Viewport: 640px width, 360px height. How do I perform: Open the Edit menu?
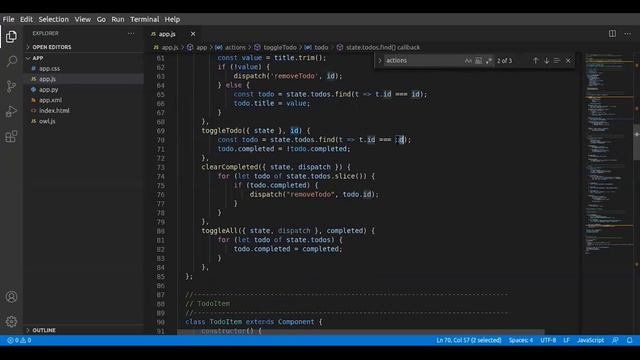[26, 19]
